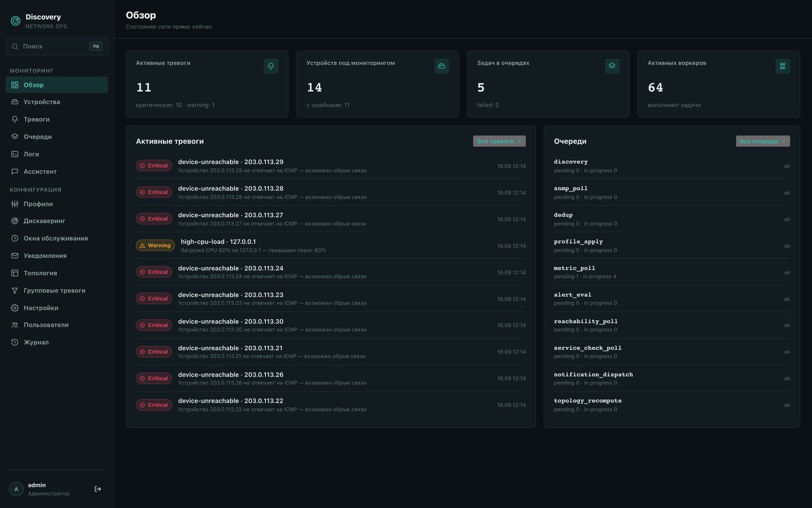Screen dimensions: 812x508
Task: Click the Дискаверинг radar icon
Action: (15, 221)
